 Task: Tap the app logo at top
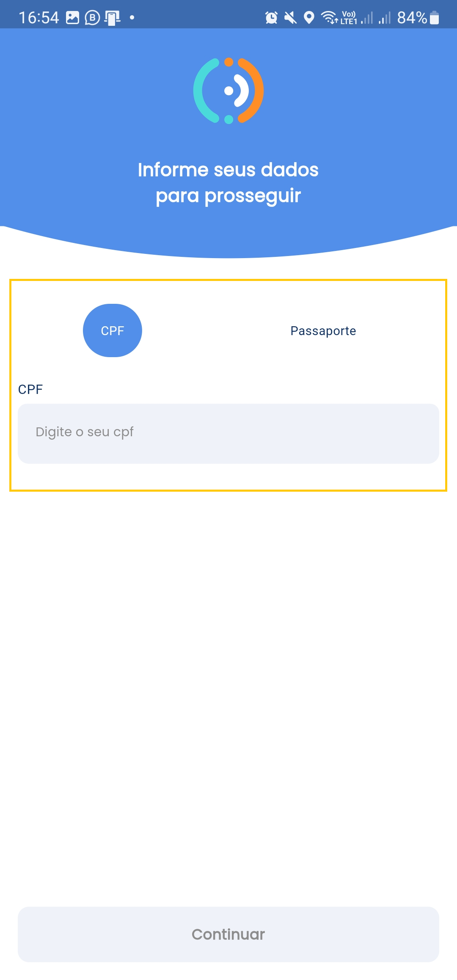point(228,91)
